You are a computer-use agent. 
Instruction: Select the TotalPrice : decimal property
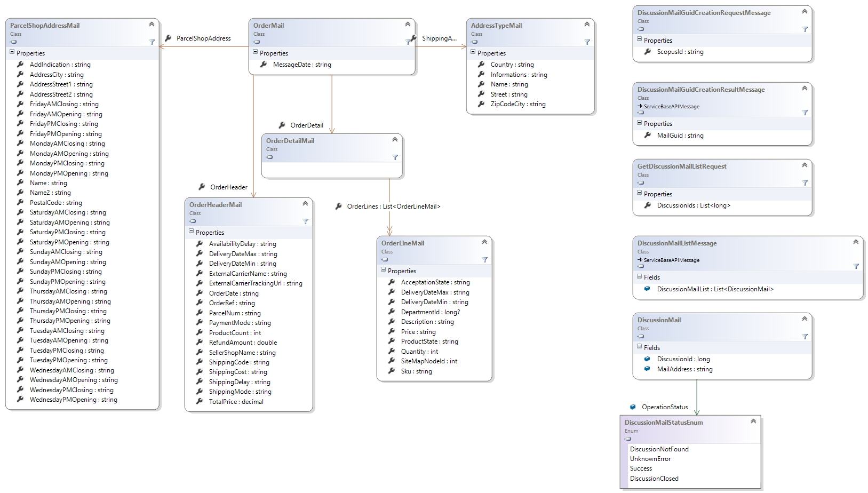[236, 402]
